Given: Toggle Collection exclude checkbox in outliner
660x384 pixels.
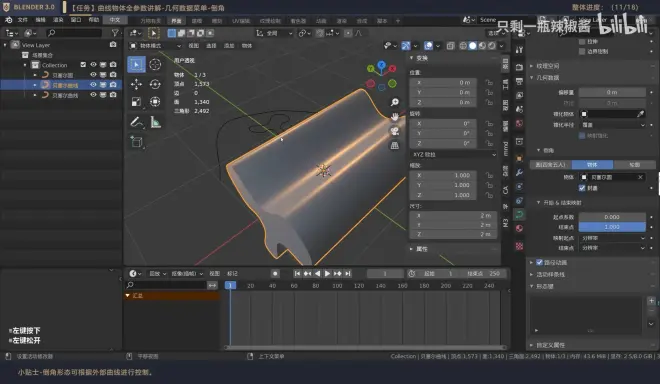Looking at the screenshot, I should [x=83, y=65].
